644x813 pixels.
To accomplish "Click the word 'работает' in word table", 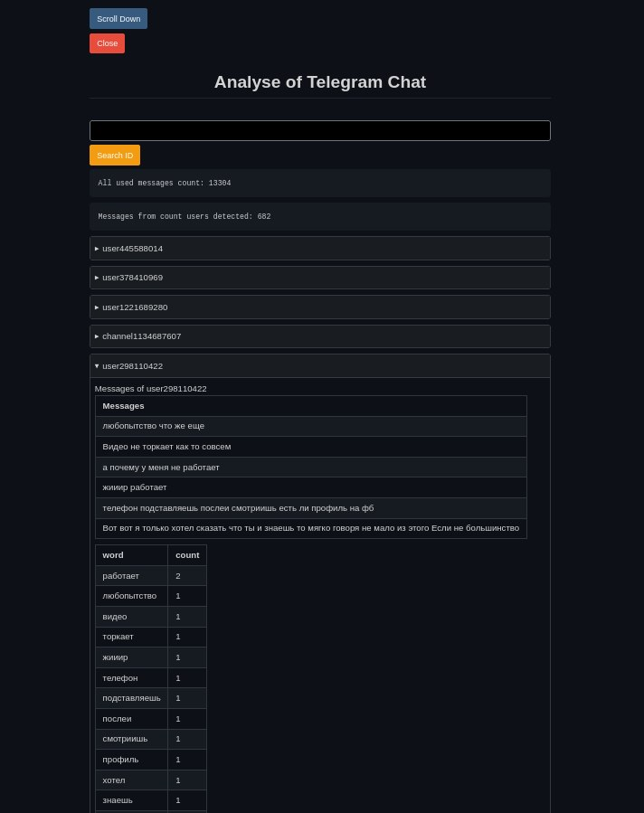I will pos(121,576).
